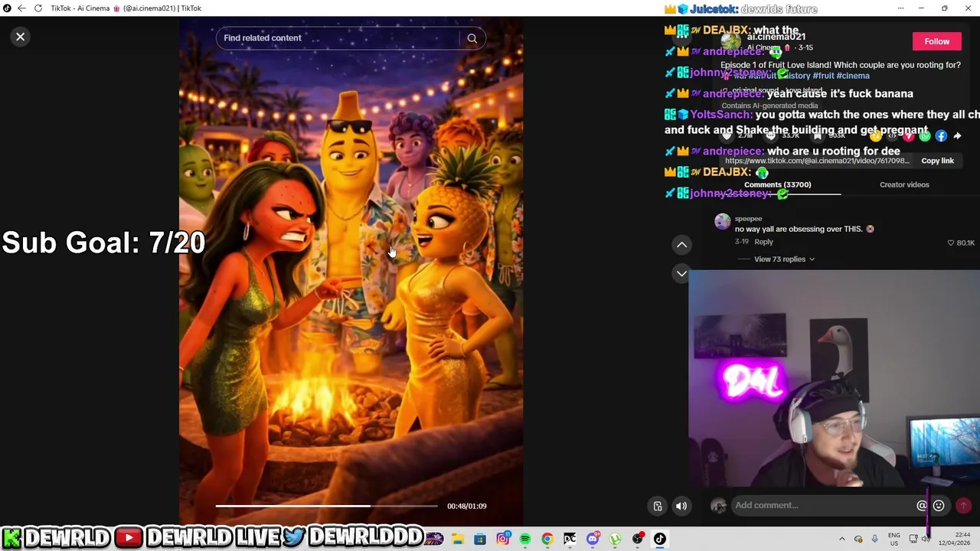Open the DC app in taskbar

tap(570, 539)
